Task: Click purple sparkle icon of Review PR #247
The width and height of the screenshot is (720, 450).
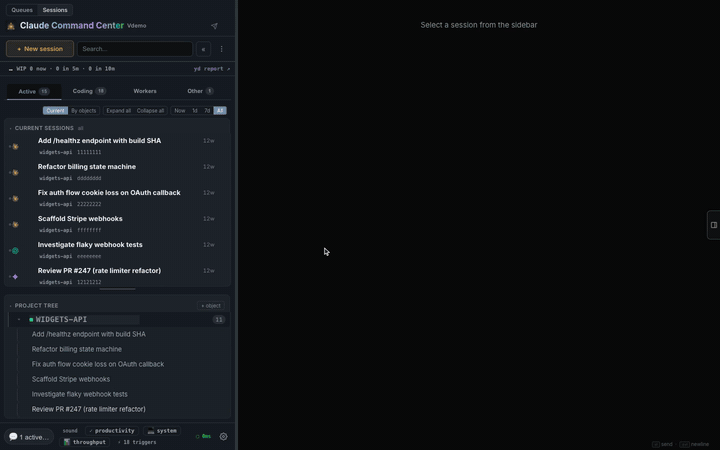Action: tap(15, 276)
